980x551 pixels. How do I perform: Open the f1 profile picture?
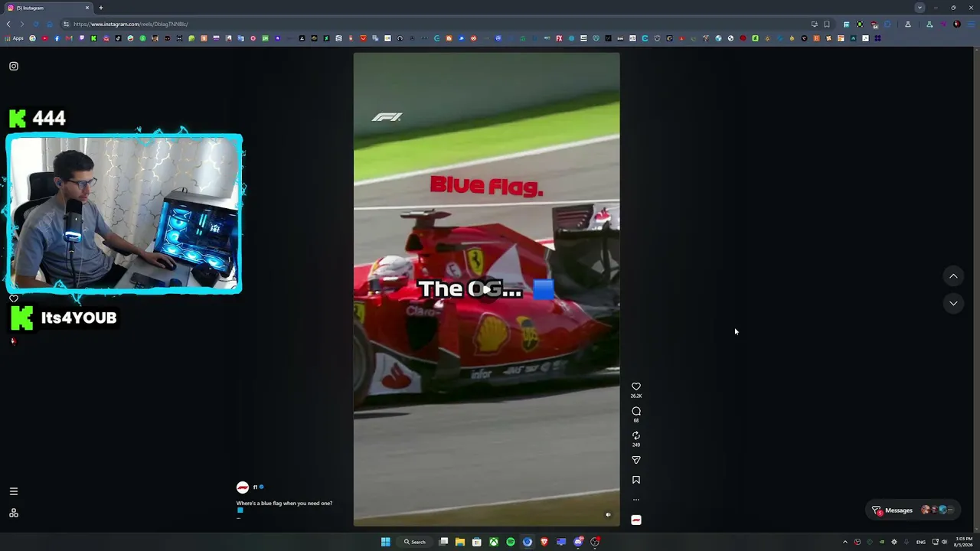coord(243,487)
